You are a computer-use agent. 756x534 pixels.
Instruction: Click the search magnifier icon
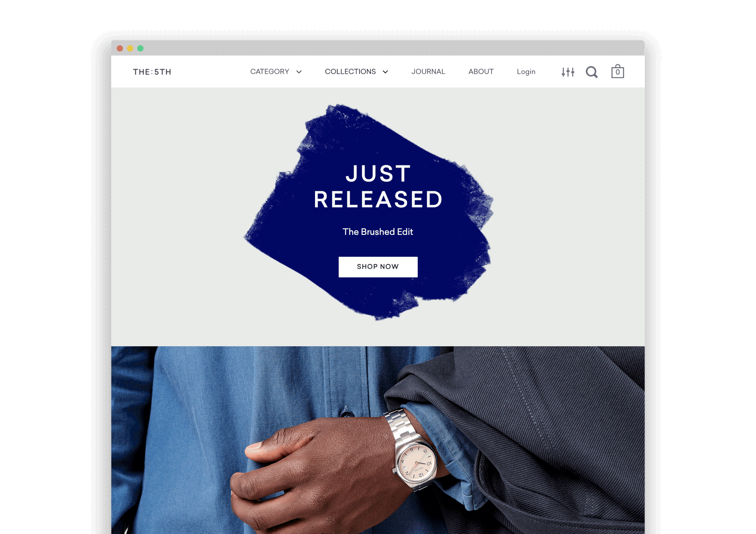(x=591, y=72)
